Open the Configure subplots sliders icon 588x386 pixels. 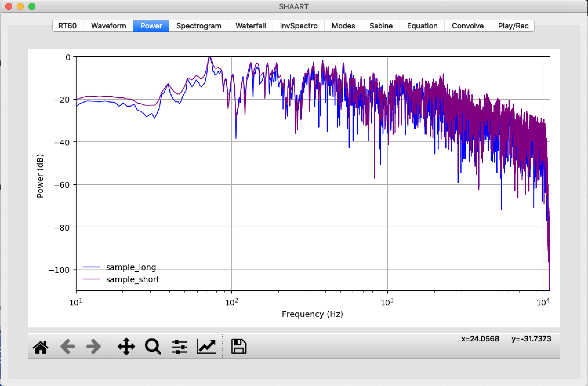[x=179, y=347]
